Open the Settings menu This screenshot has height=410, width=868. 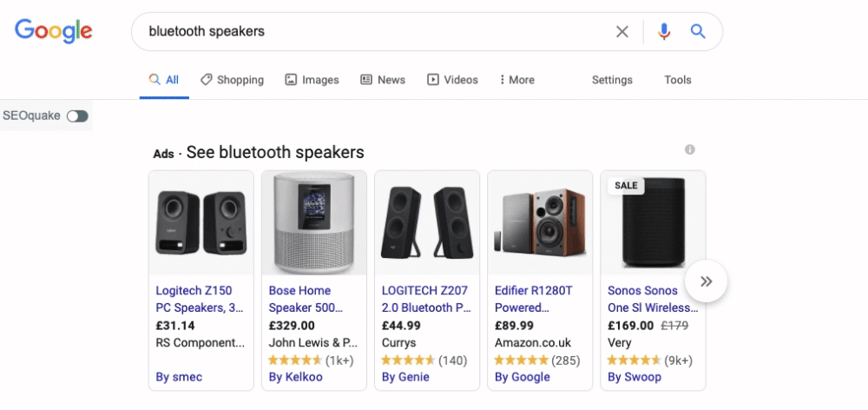point(612,80)
